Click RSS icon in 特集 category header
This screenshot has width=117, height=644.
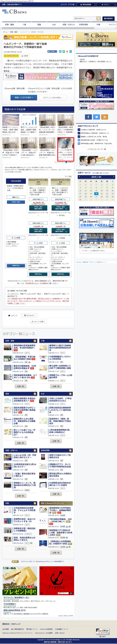coord(35,503)
